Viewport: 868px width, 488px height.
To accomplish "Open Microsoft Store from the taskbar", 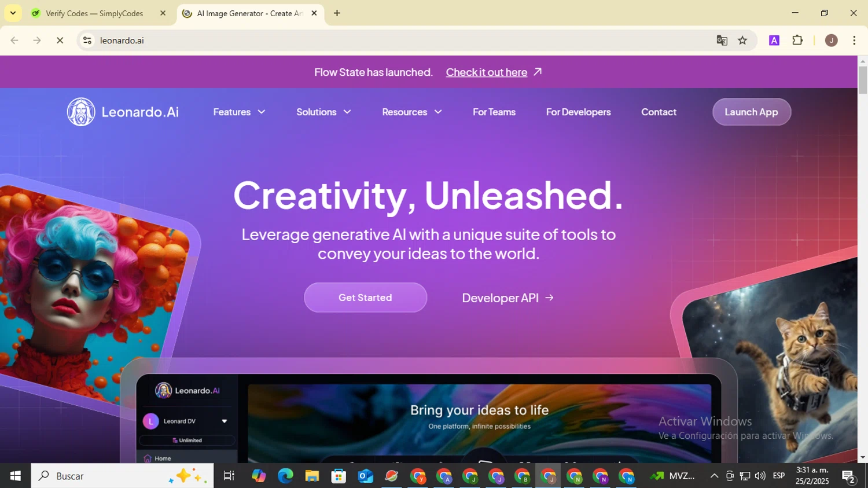I will 339,476.
